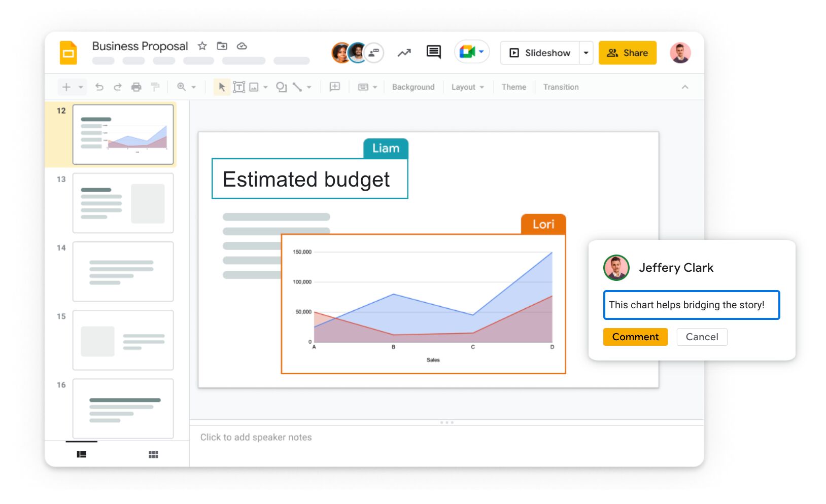Undo the last action

pos(99,87)
